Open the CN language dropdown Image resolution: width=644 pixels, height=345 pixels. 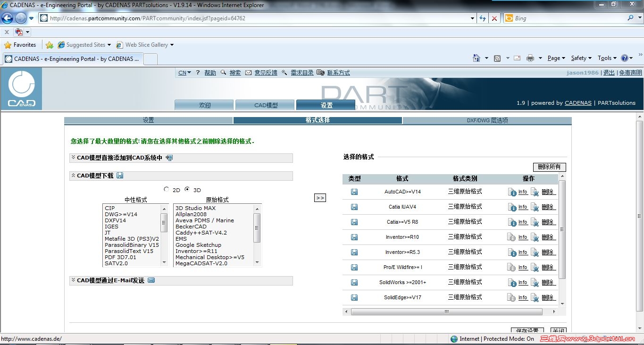tap(184, 73)
